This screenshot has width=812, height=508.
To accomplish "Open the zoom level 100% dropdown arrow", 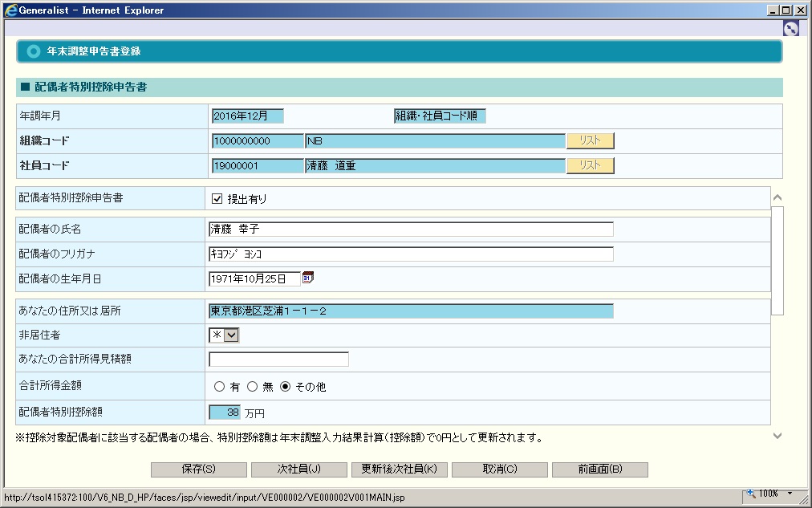I will point(790,494).
